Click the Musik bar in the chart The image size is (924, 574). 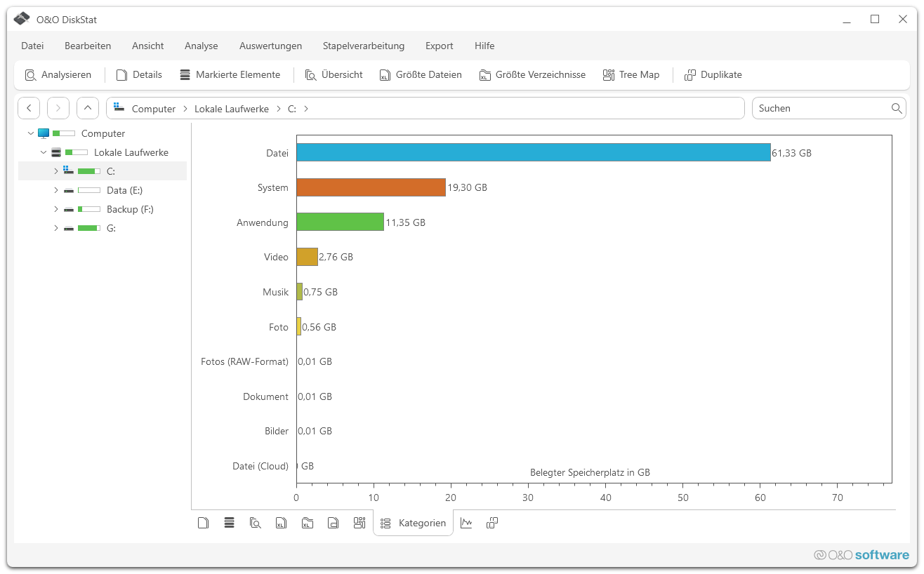coord(300,291)
